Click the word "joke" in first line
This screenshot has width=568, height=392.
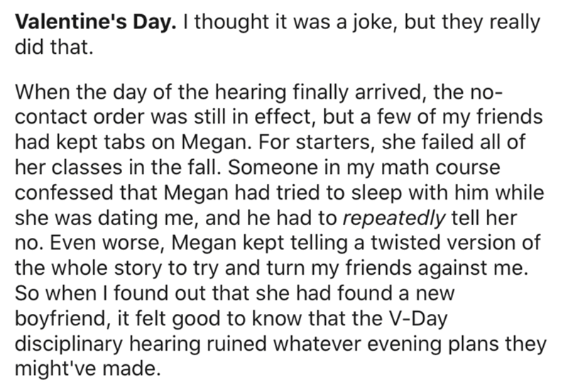click(376, 23)
